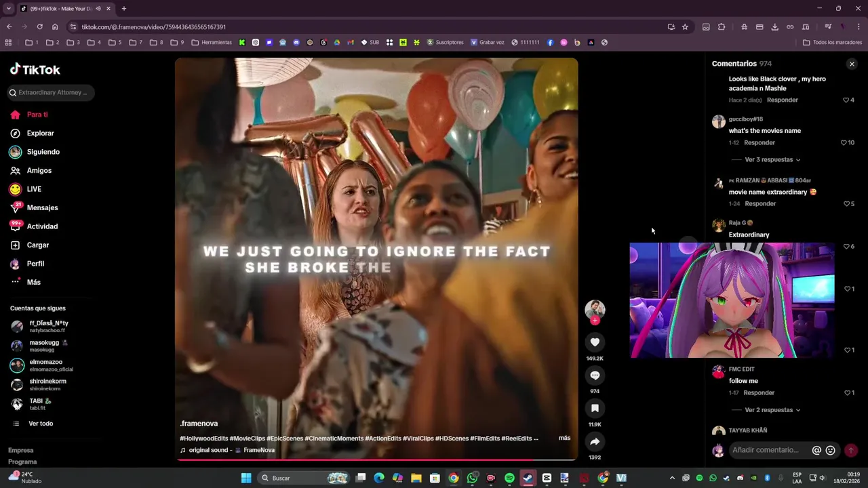Reload the page
Screen dimensions: 868x488
[39, 27]
